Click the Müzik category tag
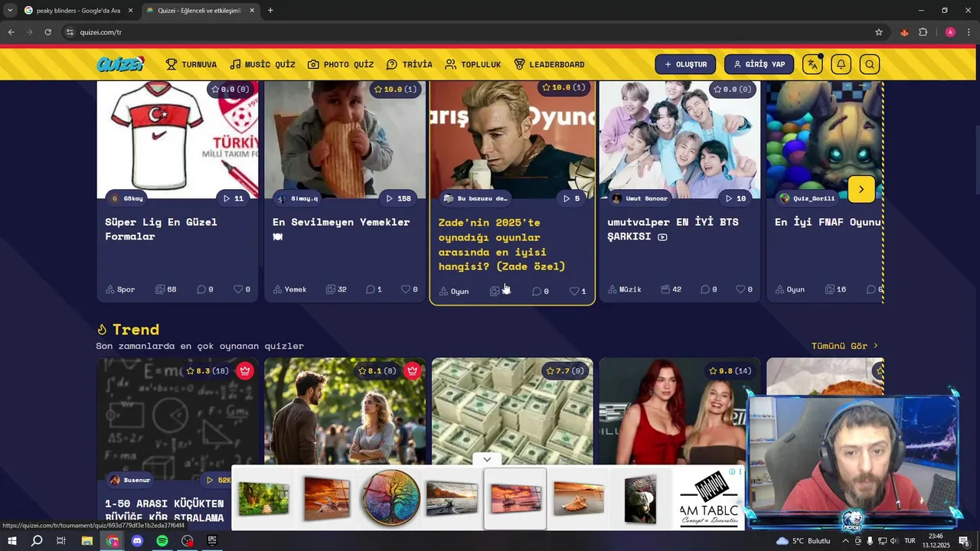 [625, 289]
